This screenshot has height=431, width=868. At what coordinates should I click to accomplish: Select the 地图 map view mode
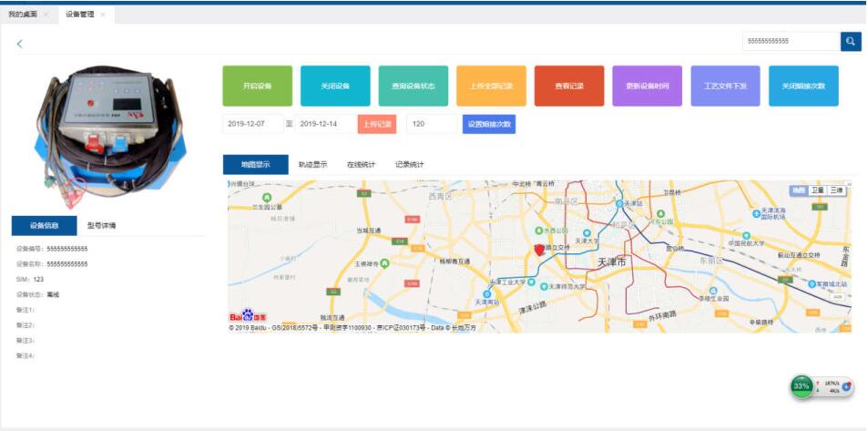click(798, 190)
